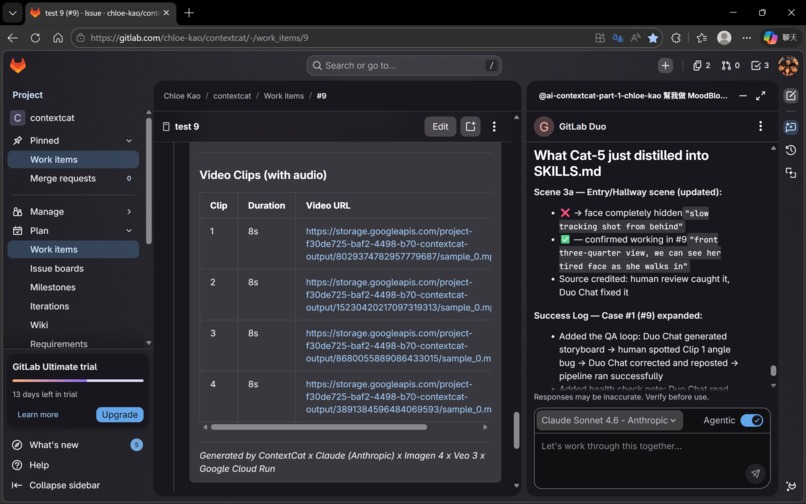This screenshot has width=806, height=504.
Task: Click the browser back arrow
Action: coord(13,38)
